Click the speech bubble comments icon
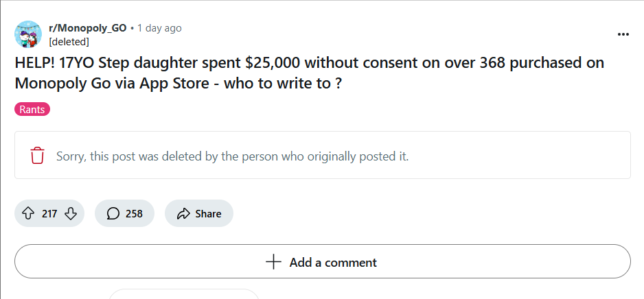The width and height of the screenshot is (644, 299). 113,214
